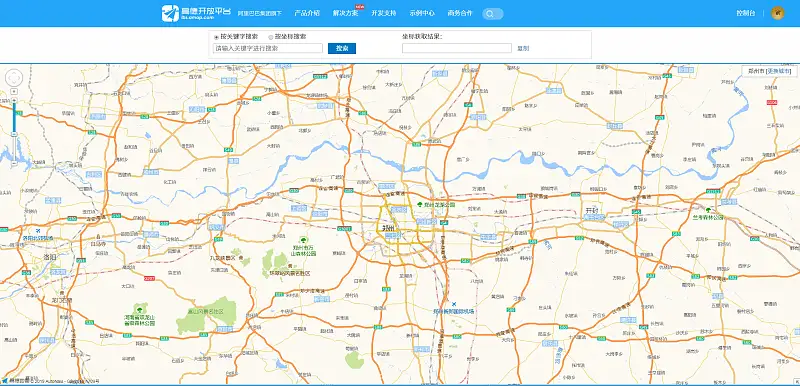800x386 pixels.
Task: Expand the 开发支持 menu
Action: 384,13
